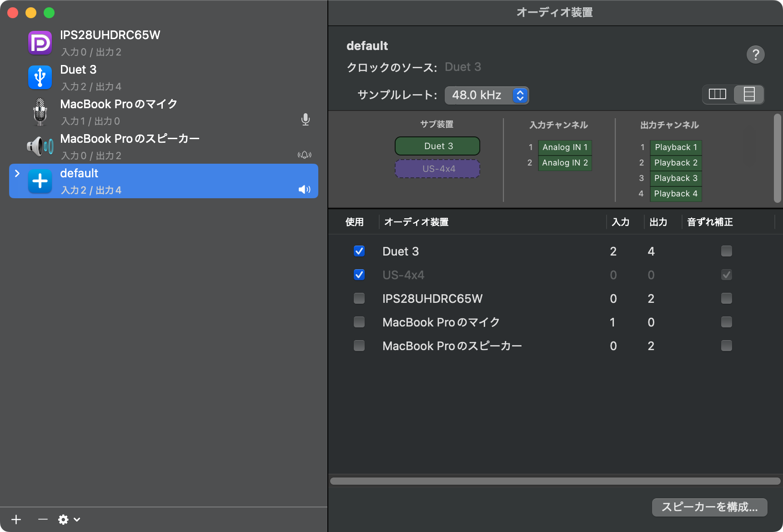This screenshot has height=532, width=783.
Task: Click the horizontal scrollbar at bottom
Action: [x=555, y=481]
